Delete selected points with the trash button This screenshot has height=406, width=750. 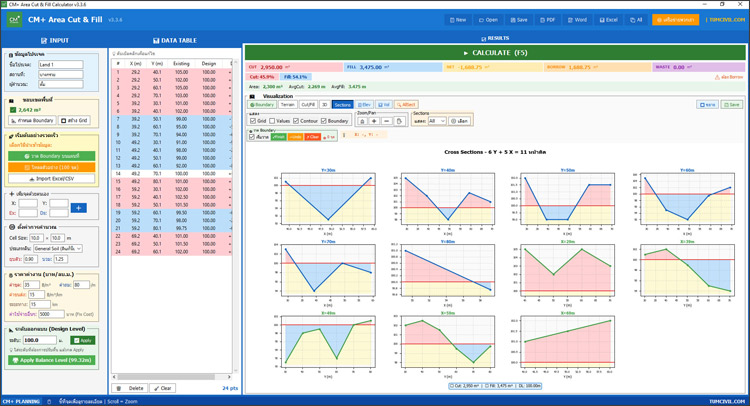(x=131, y=388)
